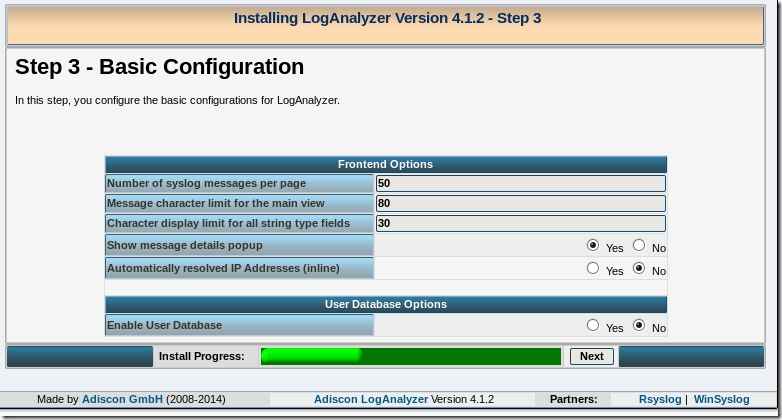Keep User Database disabled with No option
The image size is (782, 420).
point(639,325)
